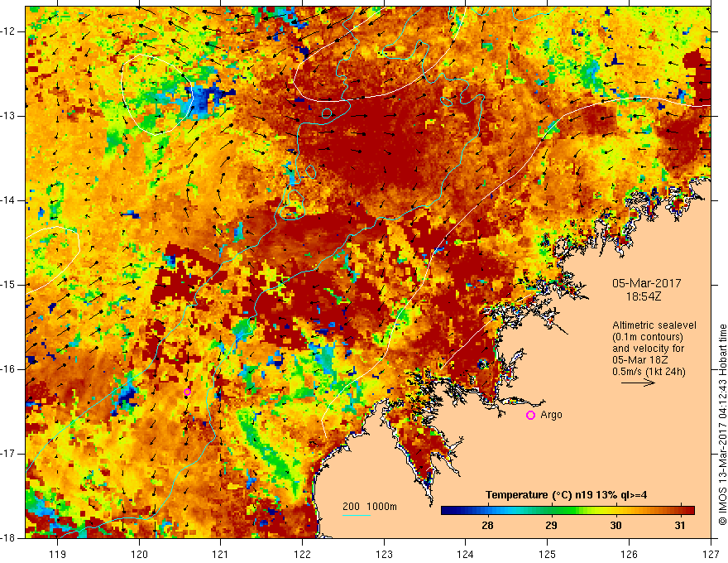Click the longitude label '121'
The height and width of the screenshot is (563, 728).
point(221,554)
